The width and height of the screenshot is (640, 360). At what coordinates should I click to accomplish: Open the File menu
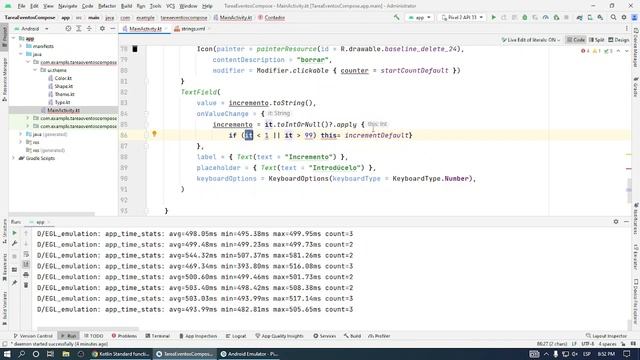coord(21,6)
